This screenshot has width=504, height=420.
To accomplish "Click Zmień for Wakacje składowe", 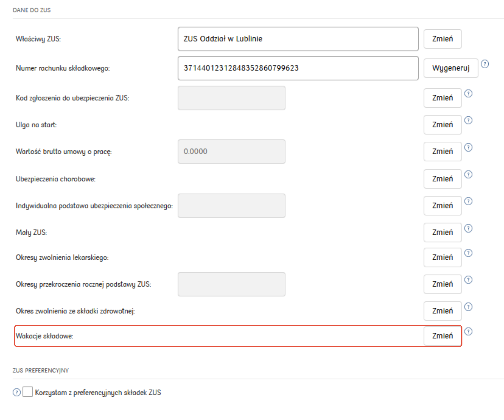I will coord(442,336).
